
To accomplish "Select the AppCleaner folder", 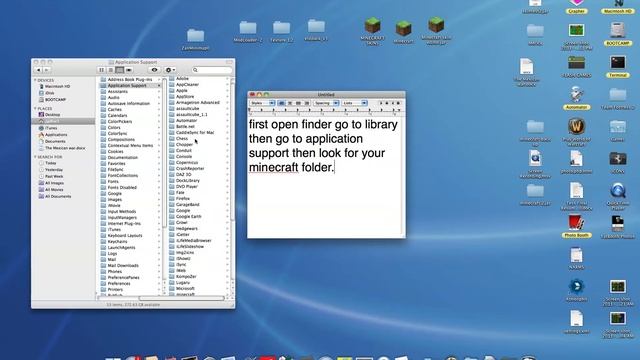I will 184,84.
